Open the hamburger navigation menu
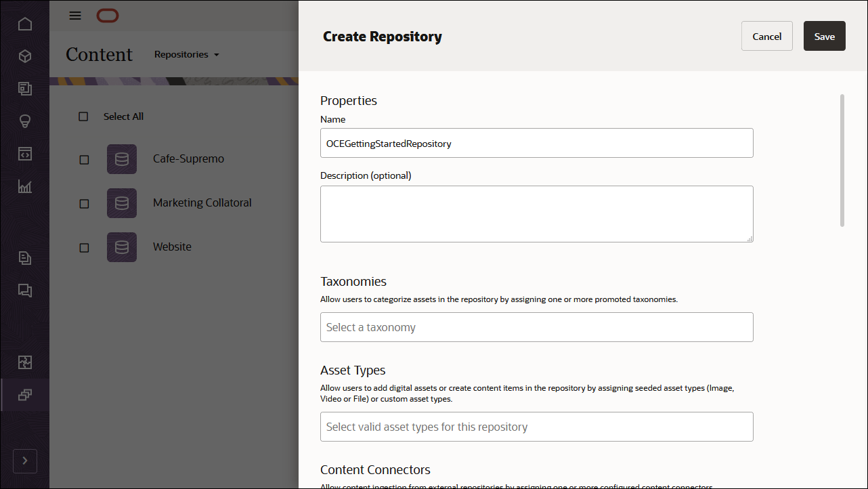The height and width of the screenshot is (489, 868). point(74,15)
